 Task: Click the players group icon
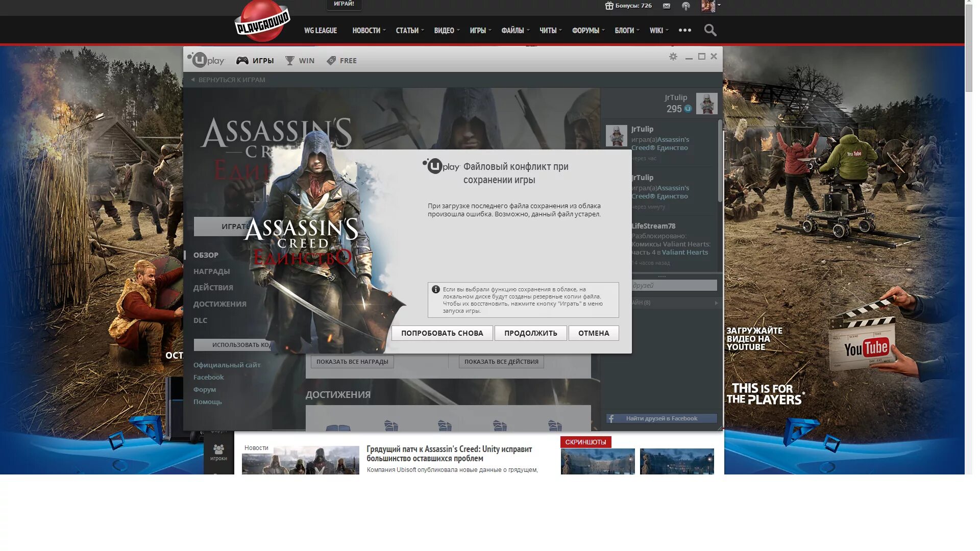pos(218,449)
